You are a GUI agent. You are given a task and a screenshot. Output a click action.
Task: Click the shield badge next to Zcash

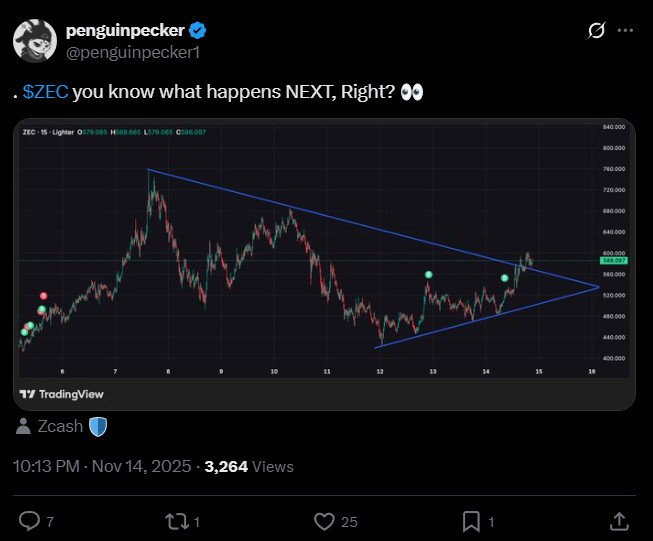pyautogui.click(x=98, y=426)
